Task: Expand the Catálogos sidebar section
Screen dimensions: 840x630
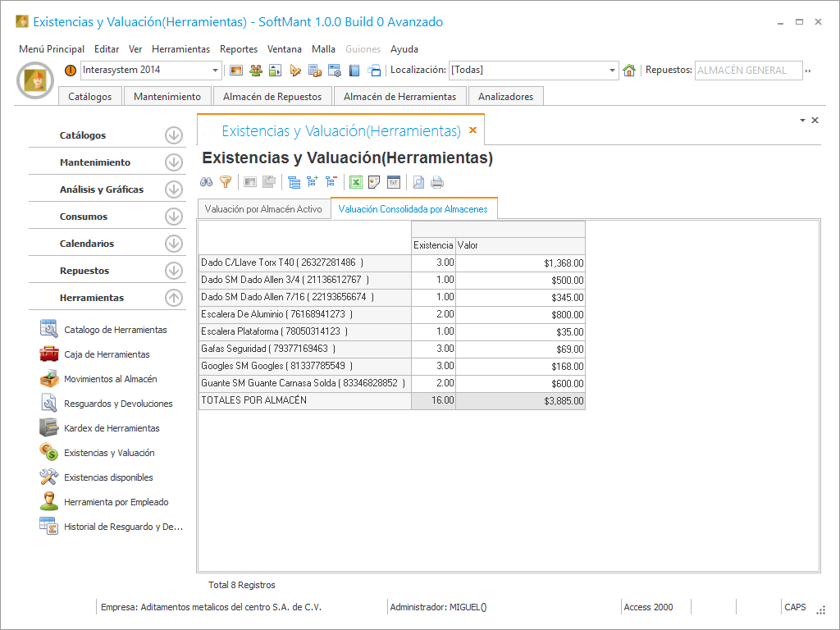Action: 173,135
